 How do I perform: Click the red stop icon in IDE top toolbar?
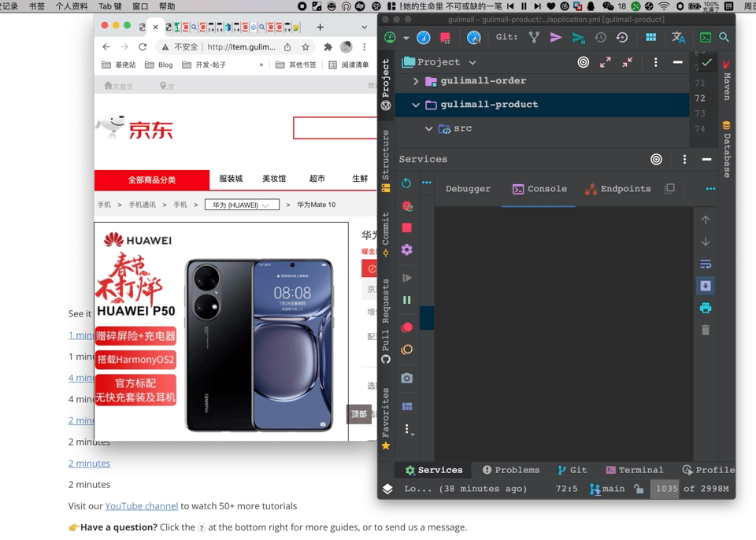446,38
